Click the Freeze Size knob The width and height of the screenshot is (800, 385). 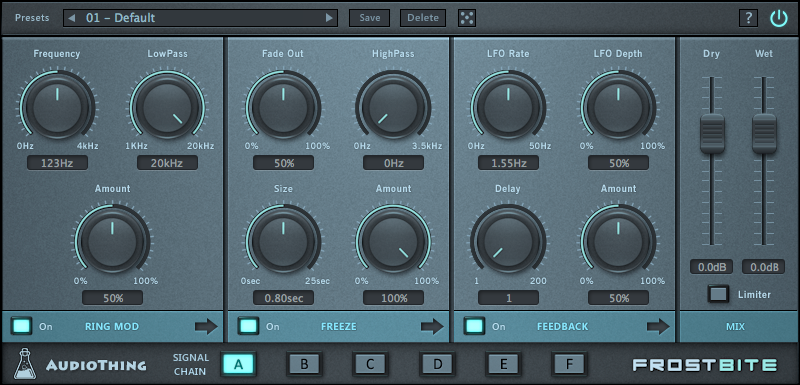[x=283, y=242]
